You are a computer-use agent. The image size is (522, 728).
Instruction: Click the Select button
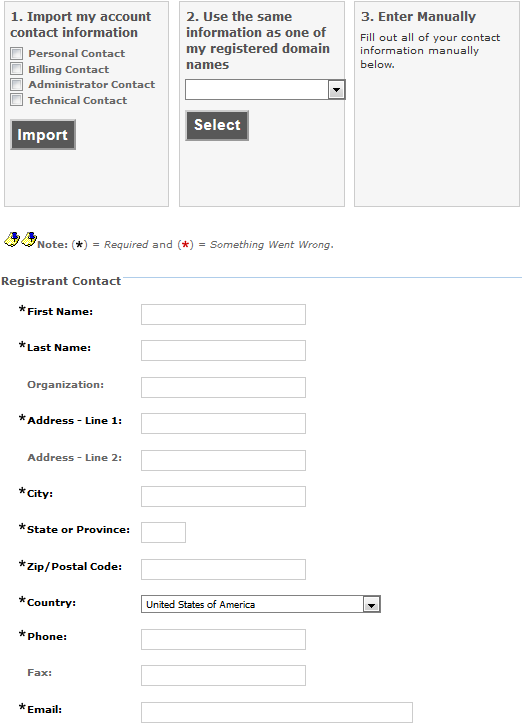pos(217,125)
